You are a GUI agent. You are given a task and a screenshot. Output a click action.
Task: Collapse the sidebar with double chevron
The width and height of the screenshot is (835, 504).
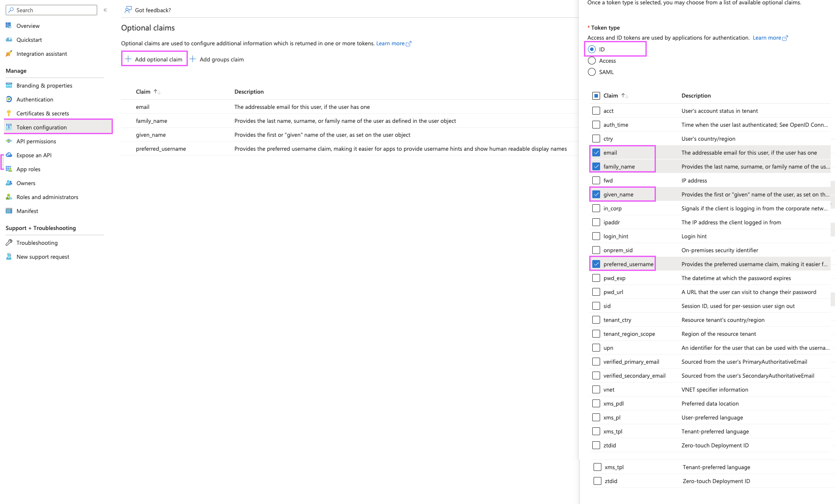coord(105,10)
